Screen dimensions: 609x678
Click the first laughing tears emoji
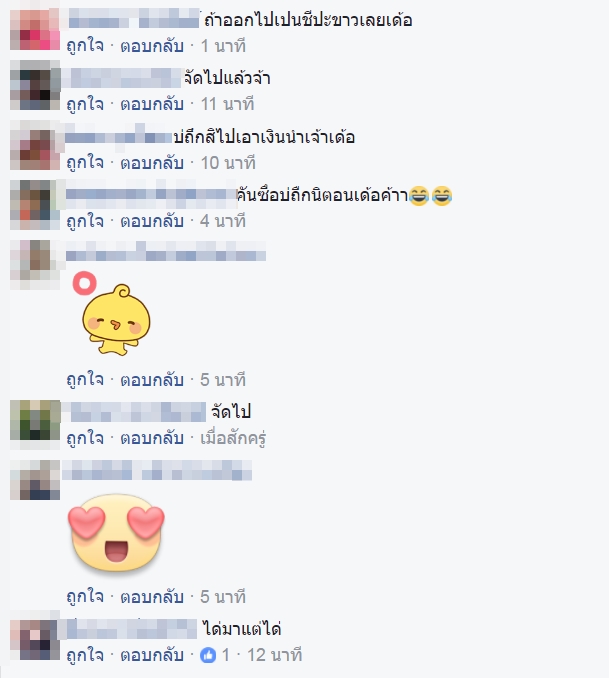(x=418, y=195)
